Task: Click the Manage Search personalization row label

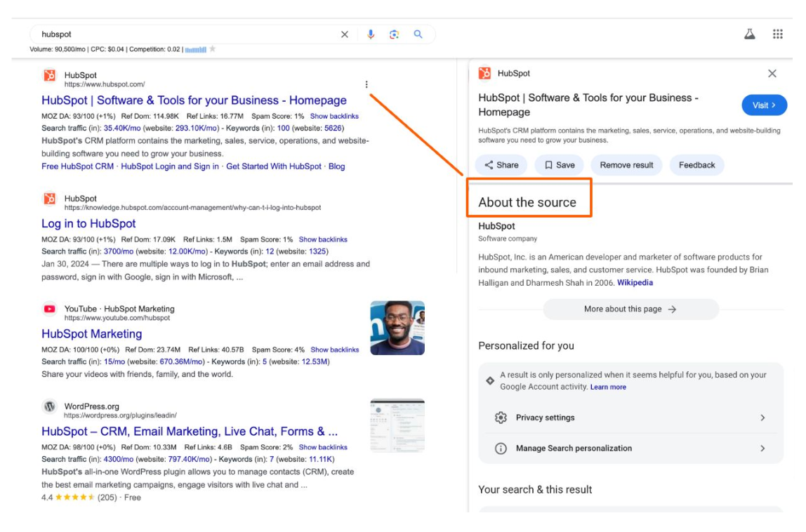Action: click(x=574, y=448)
